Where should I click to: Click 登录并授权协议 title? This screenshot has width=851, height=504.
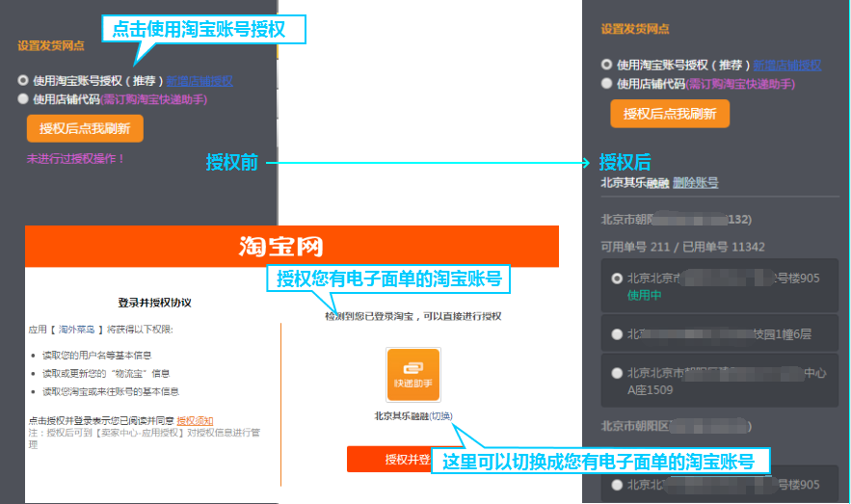click(x=154, y=303)
